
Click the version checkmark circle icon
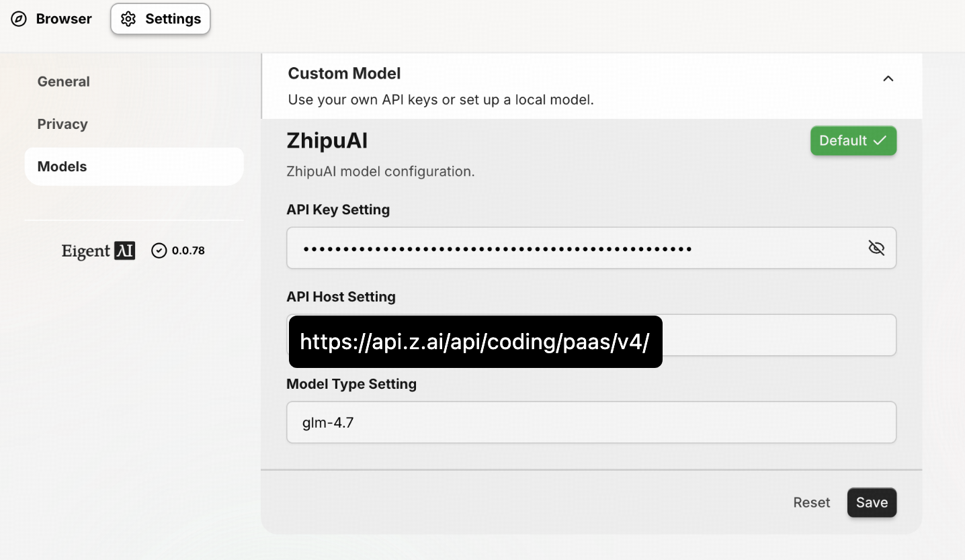159,250
